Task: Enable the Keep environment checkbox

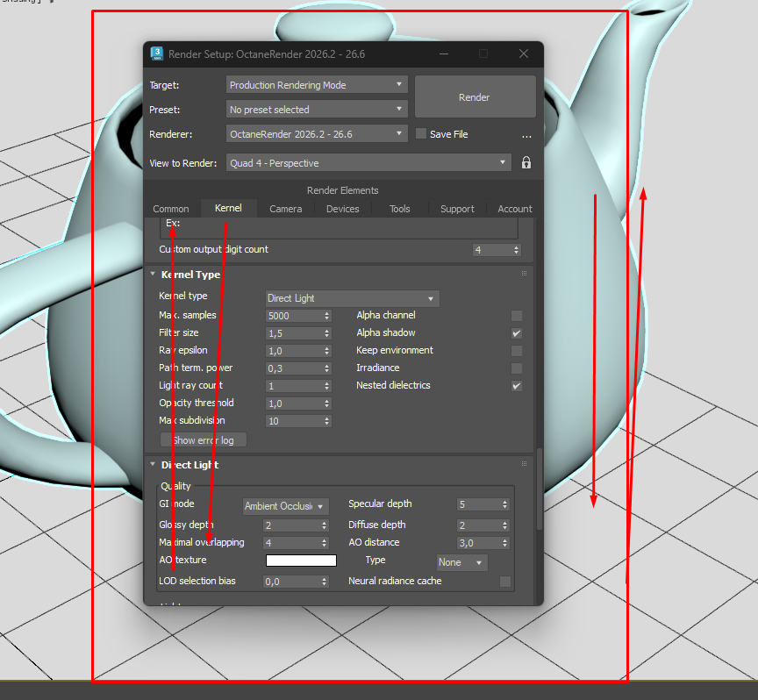Action: point(516,351)
